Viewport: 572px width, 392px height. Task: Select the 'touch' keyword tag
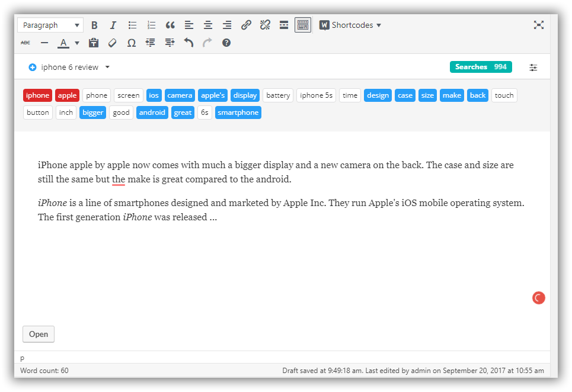[x=504, y=95]
